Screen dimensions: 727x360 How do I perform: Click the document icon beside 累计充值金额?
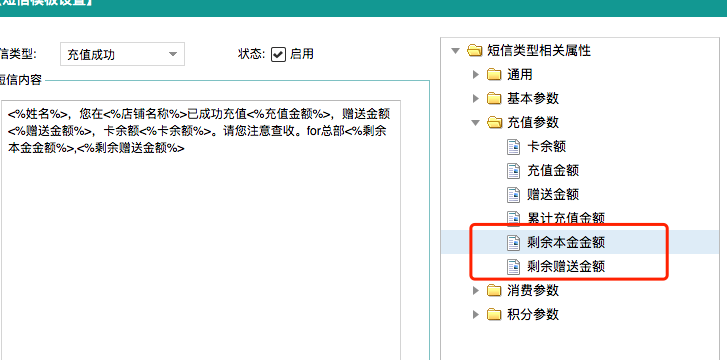[513, 218]
